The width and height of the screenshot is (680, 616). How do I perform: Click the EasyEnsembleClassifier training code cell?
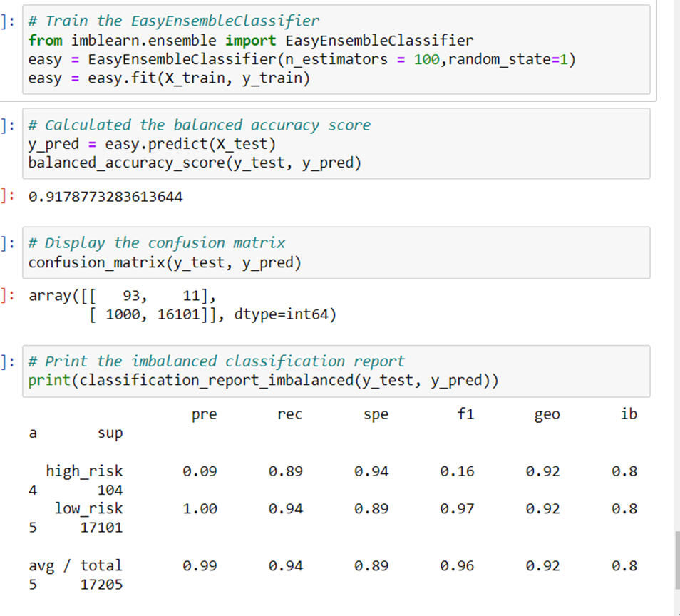tap(336, 49)
